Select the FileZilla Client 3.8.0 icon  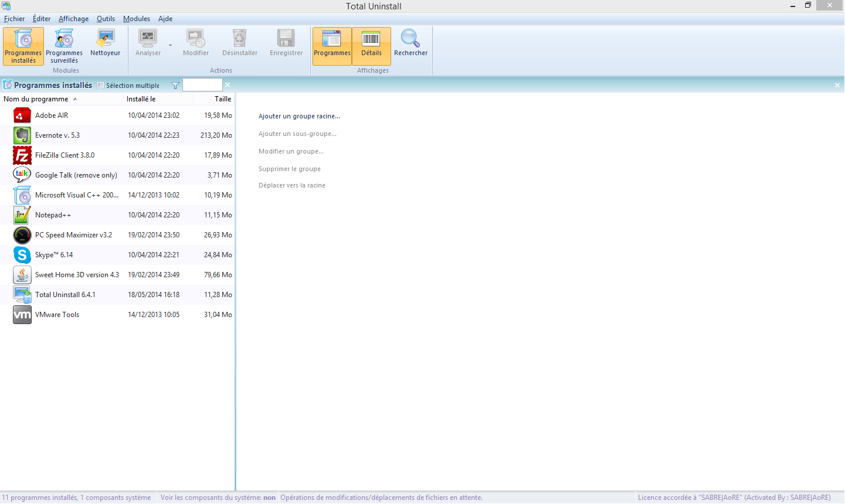[22, 155]
